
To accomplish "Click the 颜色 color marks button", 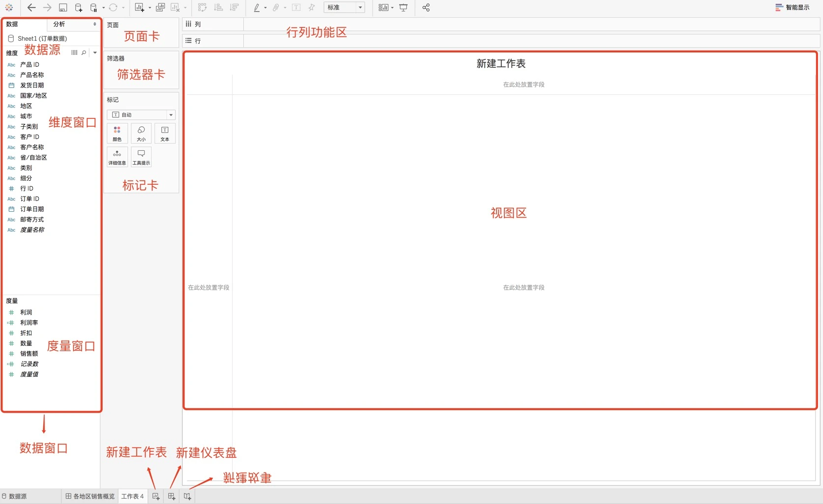I will click(117, 133).
